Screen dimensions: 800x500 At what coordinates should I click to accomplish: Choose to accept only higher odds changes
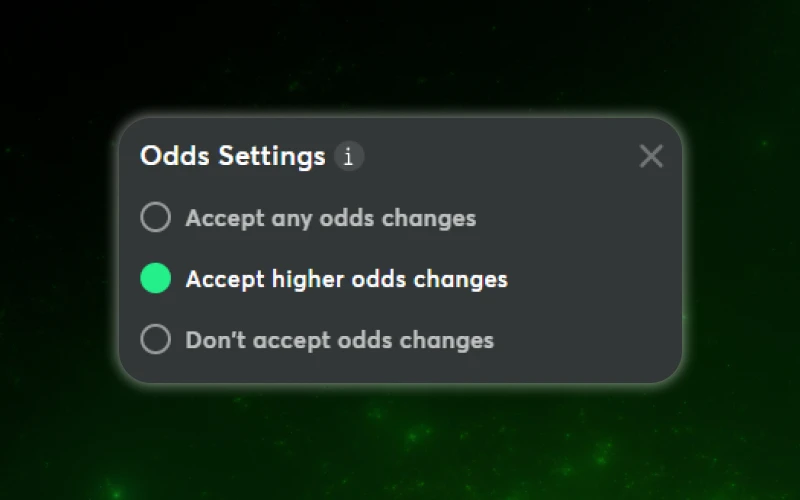pos(156,279)
